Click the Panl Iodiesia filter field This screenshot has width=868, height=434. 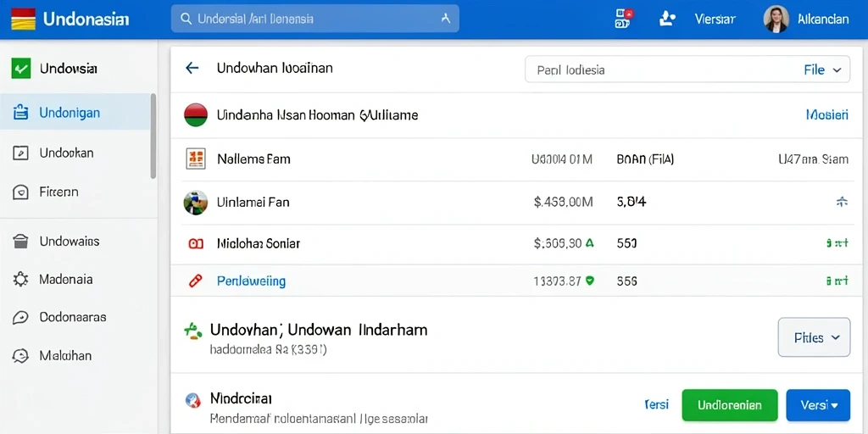687,70
